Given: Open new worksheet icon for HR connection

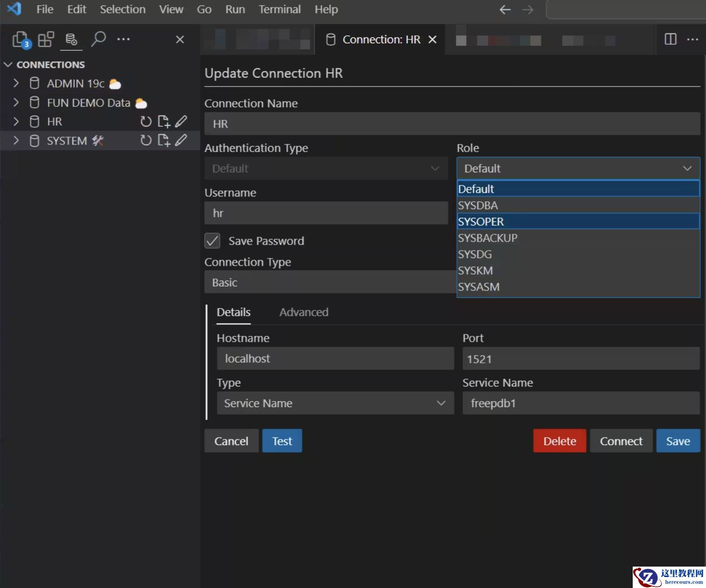Looking at the screenshot, I should 164,121.
